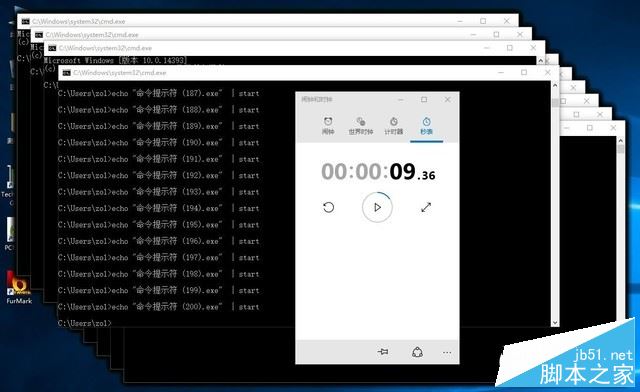Click the command line containing (193).exe
Screen dimensions: 640x392
158,192
